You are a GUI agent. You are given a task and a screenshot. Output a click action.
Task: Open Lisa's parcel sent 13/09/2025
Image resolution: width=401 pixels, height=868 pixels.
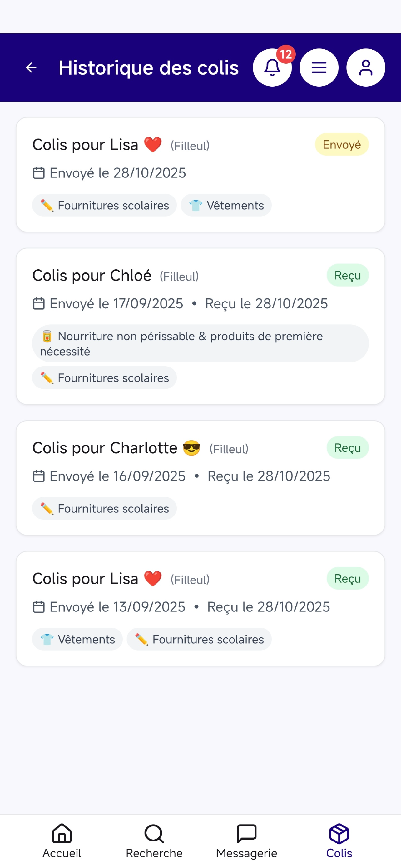(200, 609)
